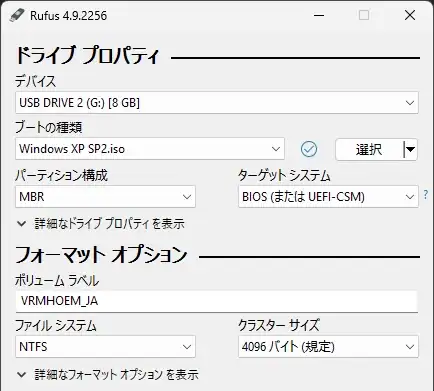The height and width of the screenshot is (391, 434).
Task: Click the ファイル システム label text
Action: tap(56, 325)
